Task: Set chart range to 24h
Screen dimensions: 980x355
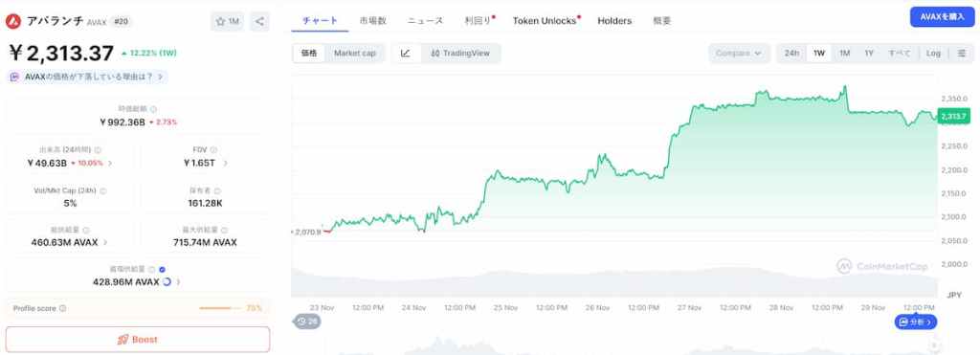Action: 791,54
